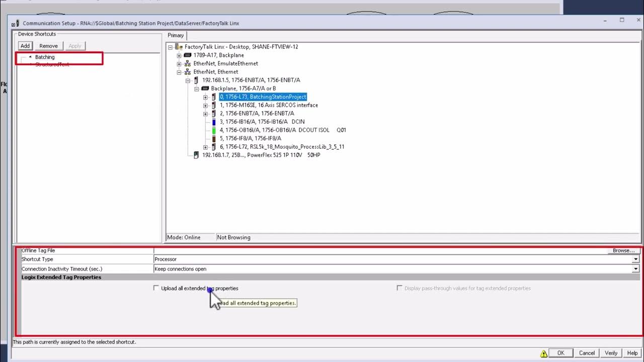
Task: Click the FactoryTalk Linx root node icon
Action: [179, 47]
